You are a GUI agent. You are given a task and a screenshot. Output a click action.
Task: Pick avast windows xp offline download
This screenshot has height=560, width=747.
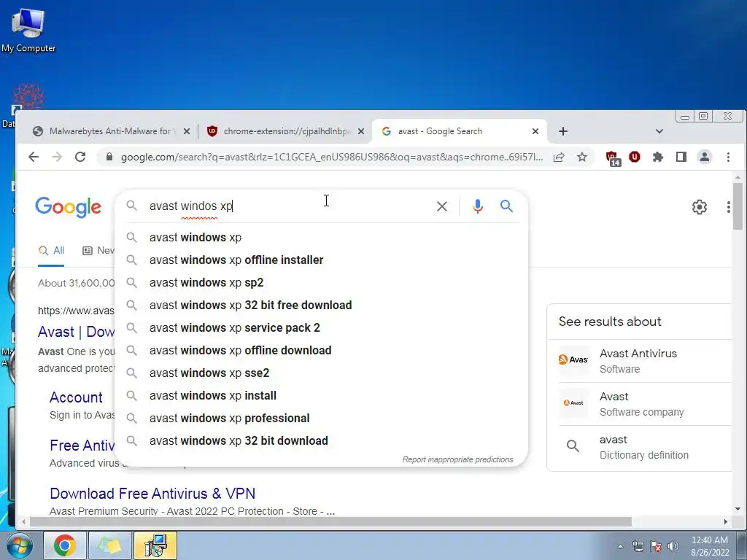point(322,351)
